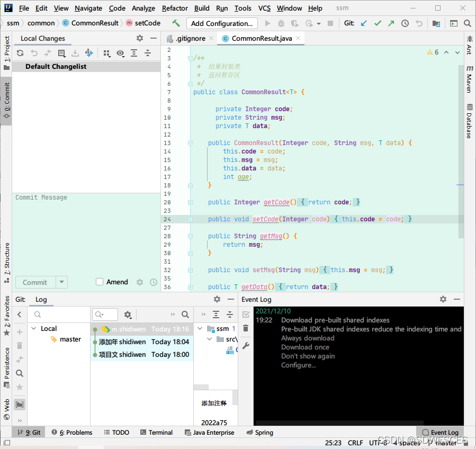The height and width of the screenshot is (449, 476).
Task: Click Always download link in Event Log
Action: point(308,338)
